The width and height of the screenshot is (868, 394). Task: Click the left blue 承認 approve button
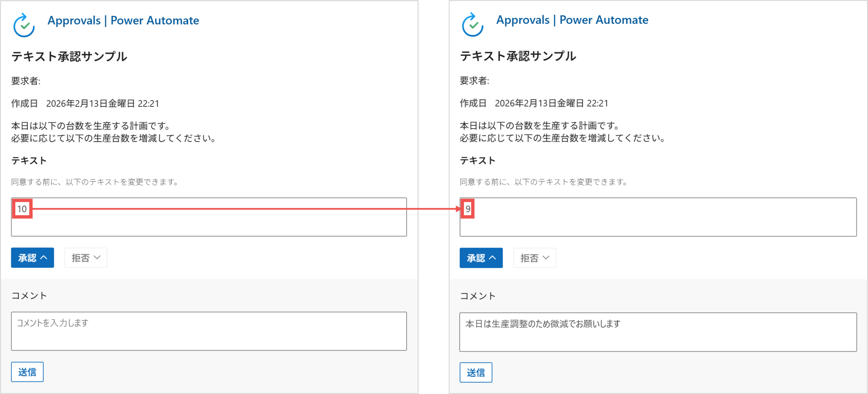(32, 257)
